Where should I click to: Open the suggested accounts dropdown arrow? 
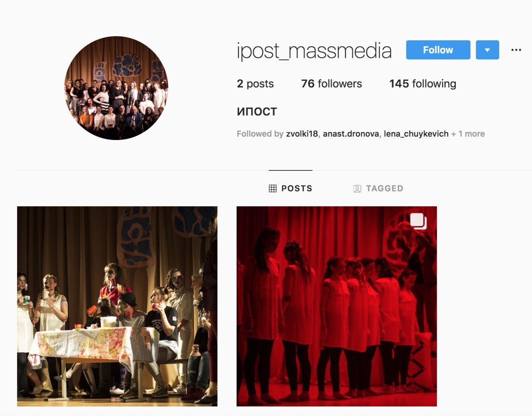tap(487, 50)
